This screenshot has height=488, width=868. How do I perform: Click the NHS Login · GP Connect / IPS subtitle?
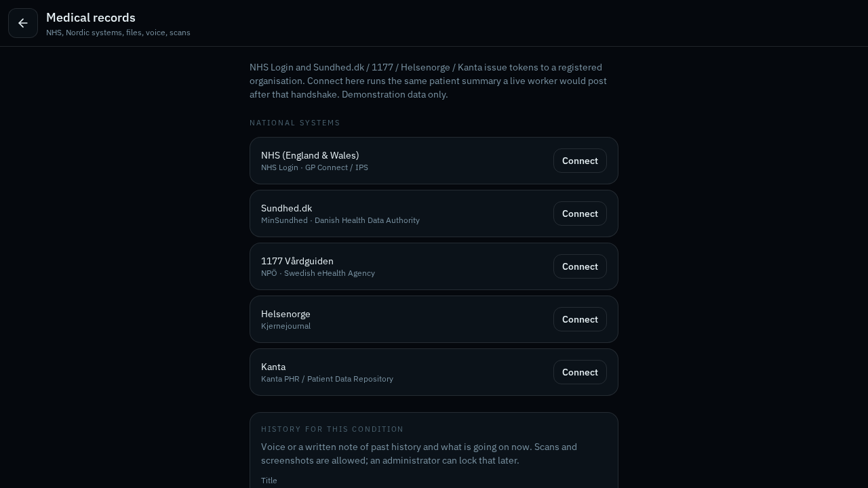tap(315, 167)
